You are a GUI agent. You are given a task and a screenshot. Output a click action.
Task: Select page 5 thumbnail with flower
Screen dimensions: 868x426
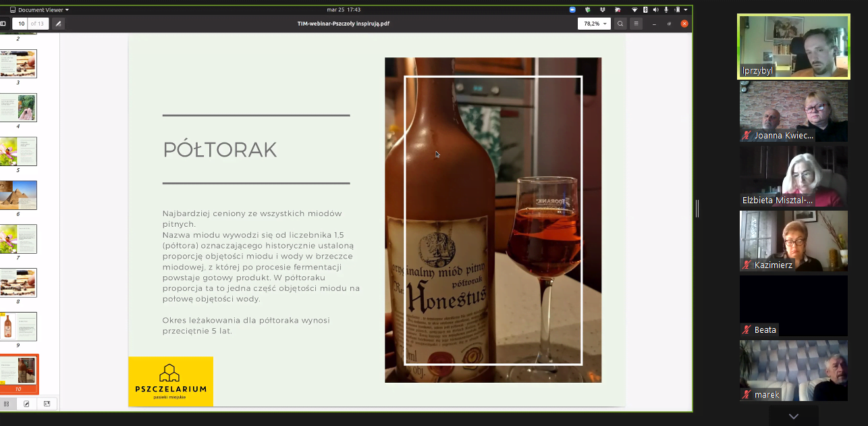(18, 151)
